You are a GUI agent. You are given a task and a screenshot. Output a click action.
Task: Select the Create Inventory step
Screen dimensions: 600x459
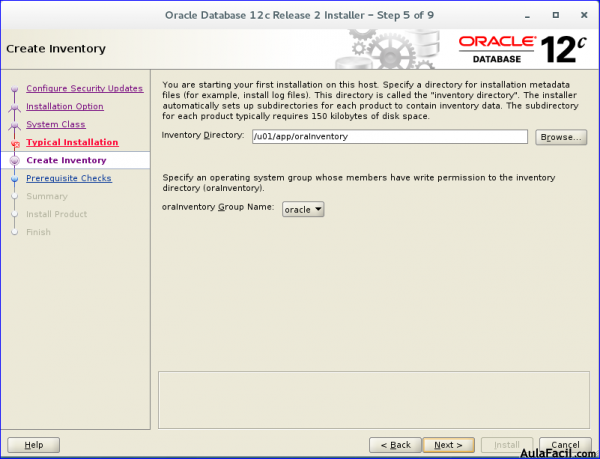66,160
